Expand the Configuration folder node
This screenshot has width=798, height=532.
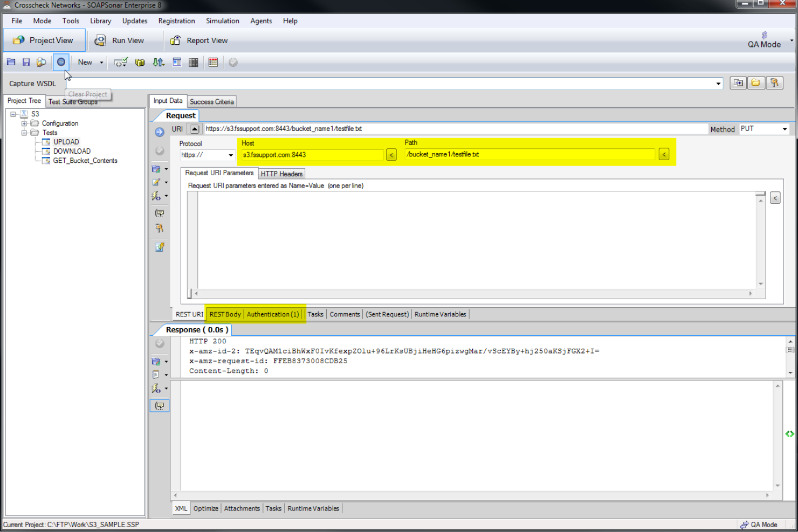pos(24,123)
